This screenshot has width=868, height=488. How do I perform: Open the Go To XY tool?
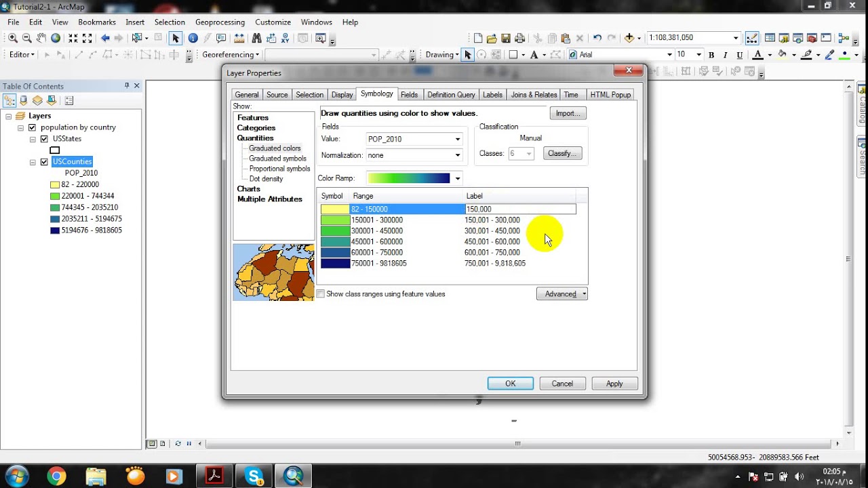point(285,38)
